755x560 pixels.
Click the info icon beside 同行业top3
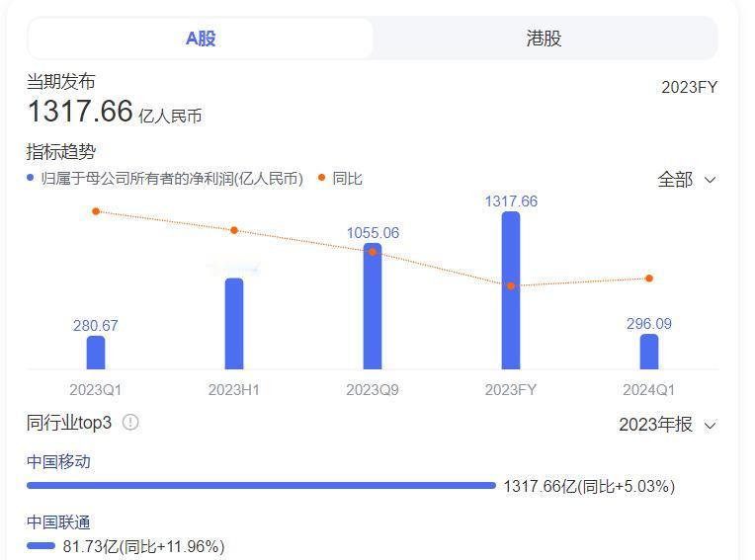point(130,423)
